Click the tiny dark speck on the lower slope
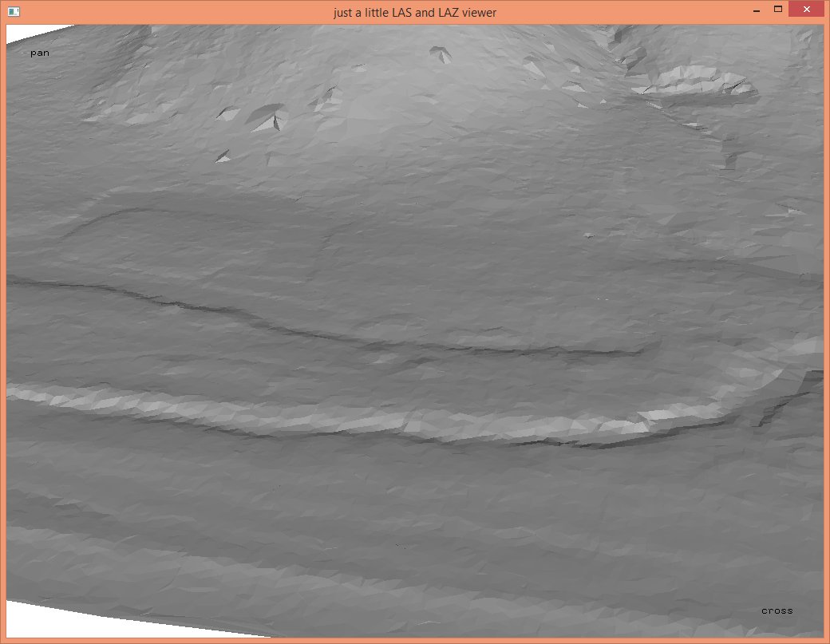This screenshot has height=644, width=830. point(399,546)
